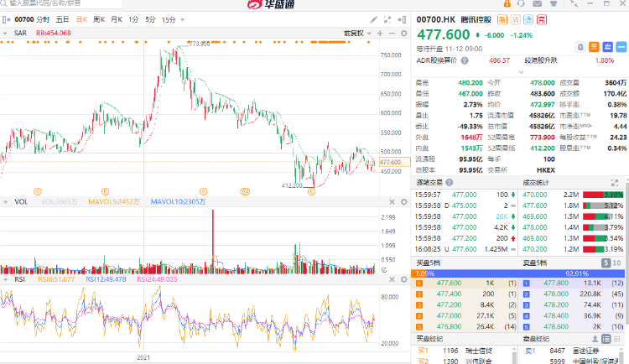Click first earnings E marker on chart
This screenshot has width=629, height=364.
pyautogui.click(x=38, y=191)
